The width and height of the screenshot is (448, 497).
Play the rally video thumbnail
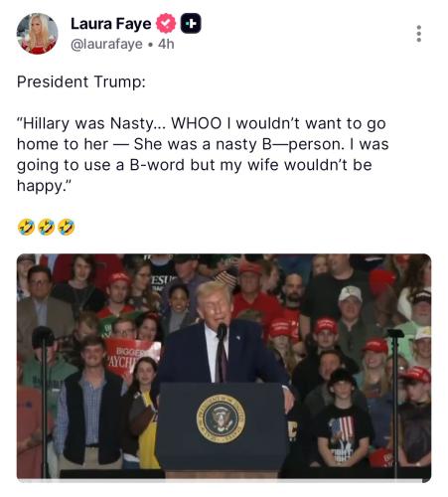click(x=224, y=367)
